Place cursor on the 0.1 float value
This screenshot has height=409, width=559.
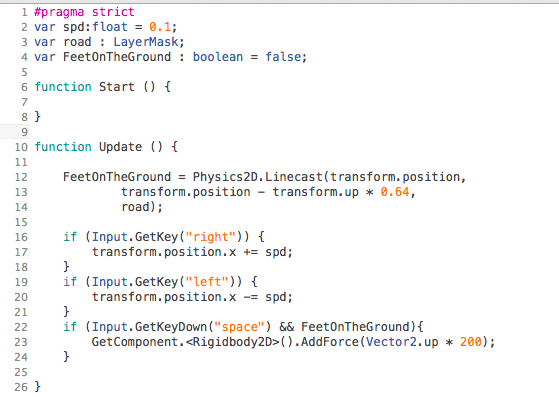tap(160, 27)
